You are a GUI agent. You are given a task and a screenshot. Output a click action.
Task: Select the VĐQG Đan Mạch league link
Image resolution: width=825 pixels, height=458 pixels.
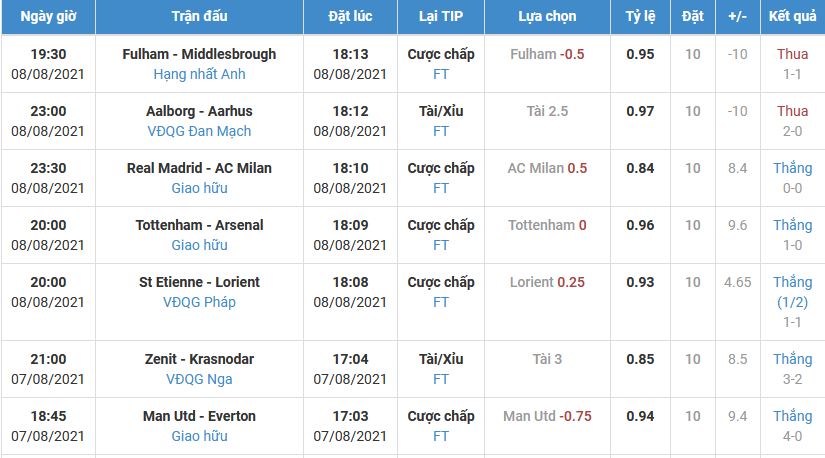point(199,131)
